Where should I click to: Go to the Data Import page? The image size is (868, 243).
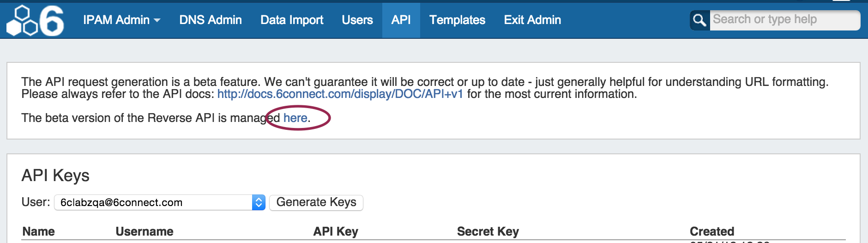(x=292, y=20)
